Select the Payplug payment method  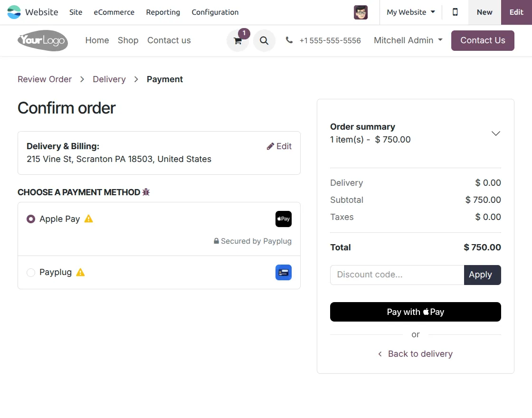point(30,272)
